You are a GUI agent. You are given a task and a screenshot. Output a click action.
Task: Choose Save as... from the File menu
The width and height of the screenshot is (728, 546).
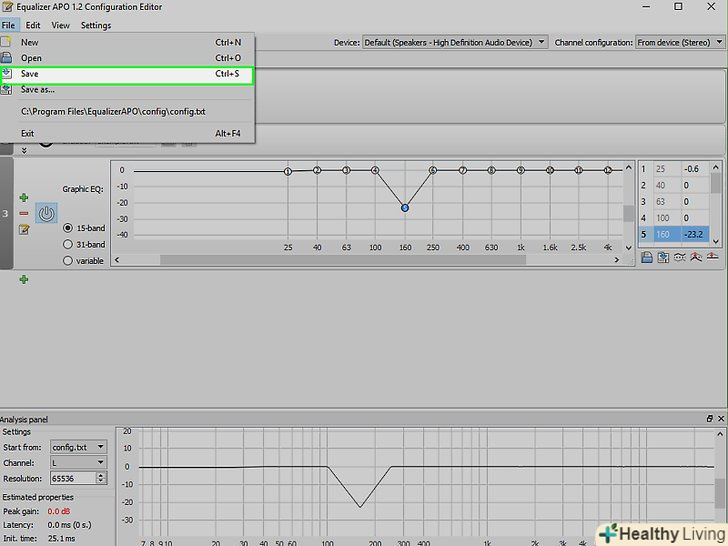(38, 90)
